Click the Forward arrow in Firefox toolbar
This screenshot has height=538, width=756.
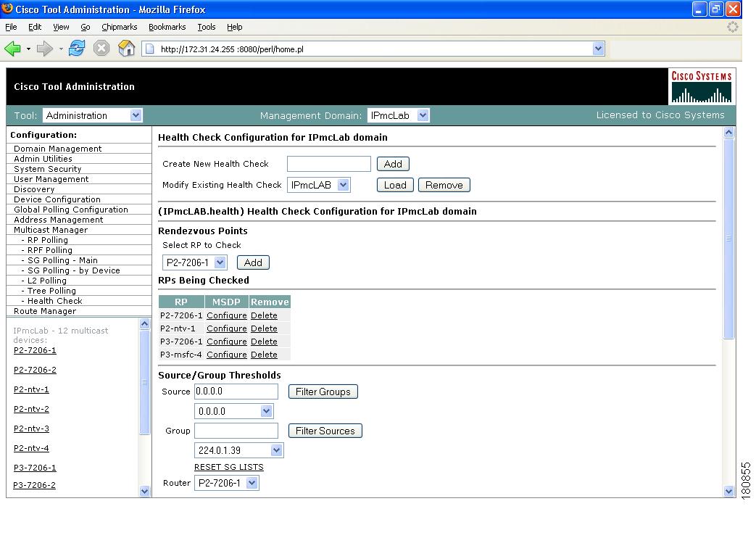click(x=44, y=49)
